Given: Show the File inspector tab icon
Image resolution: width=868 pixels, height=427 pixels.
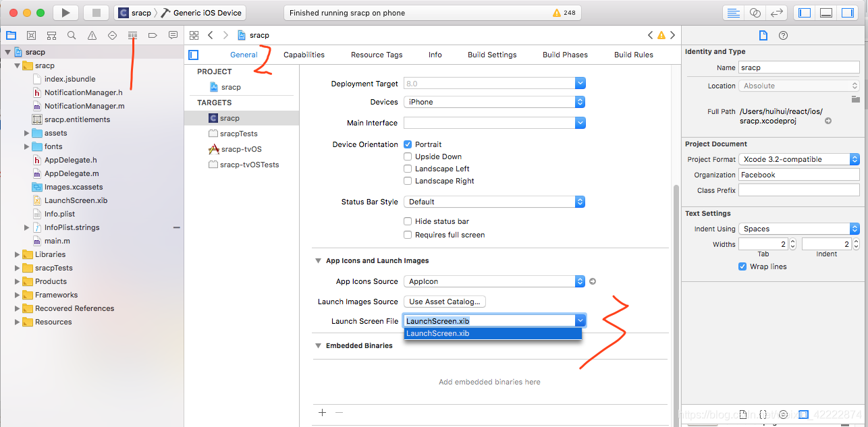Looking at the screenshot, I should click(763, 36).
